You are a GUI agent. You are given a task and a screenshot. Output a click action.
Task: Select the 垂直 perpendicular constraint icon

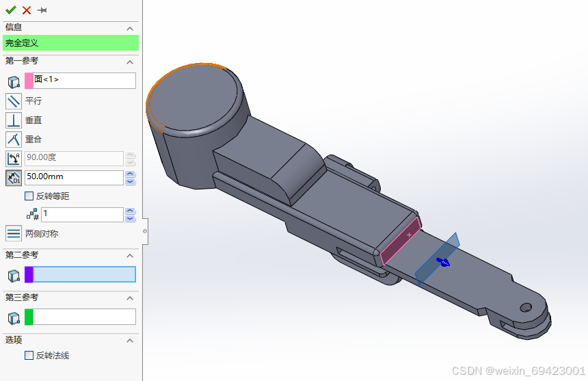tap(14, 120)
